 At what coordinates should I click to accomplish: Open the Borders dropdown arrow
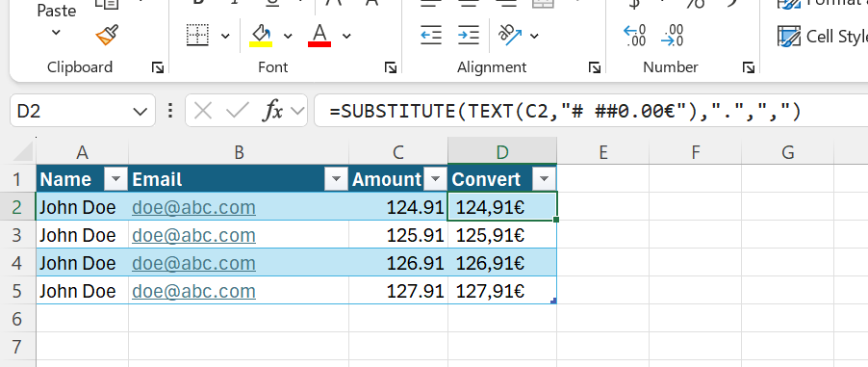click(x=225, y=36)
